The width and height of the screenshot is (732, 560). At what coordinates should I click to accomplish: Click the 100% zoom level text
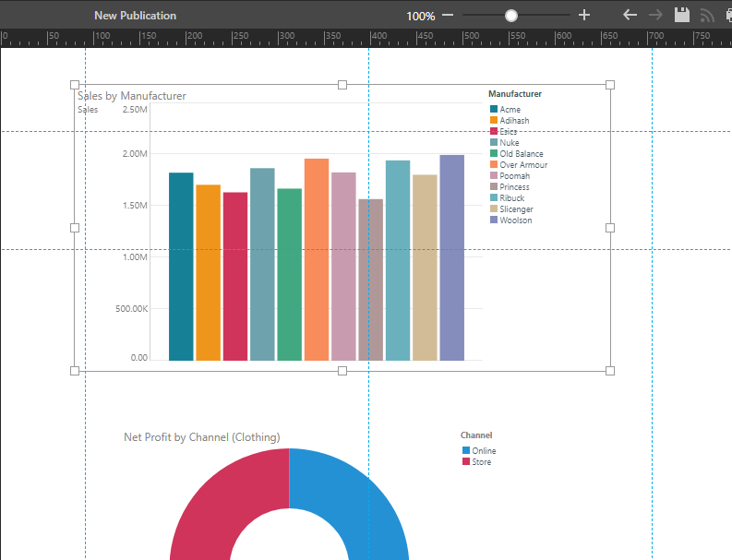tap(420, 17)
